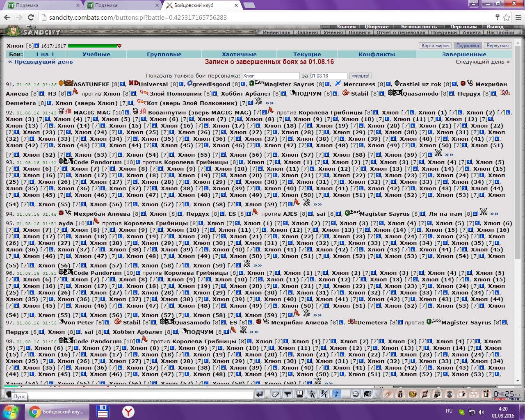Switch to the Учебные fights tab
The width and height of the screenshot is (525, 420).
point(96,54)
